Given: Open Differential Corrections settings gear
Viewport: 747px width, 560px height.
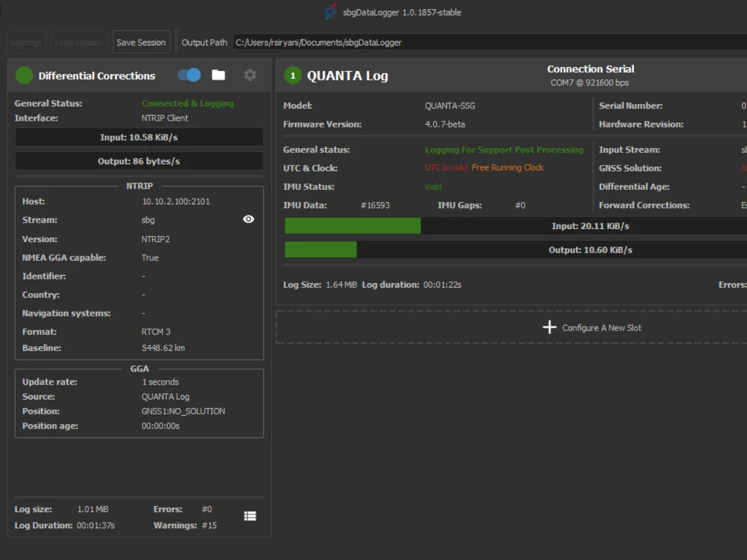Looking at the screenshot, I should tap(250, 75).
